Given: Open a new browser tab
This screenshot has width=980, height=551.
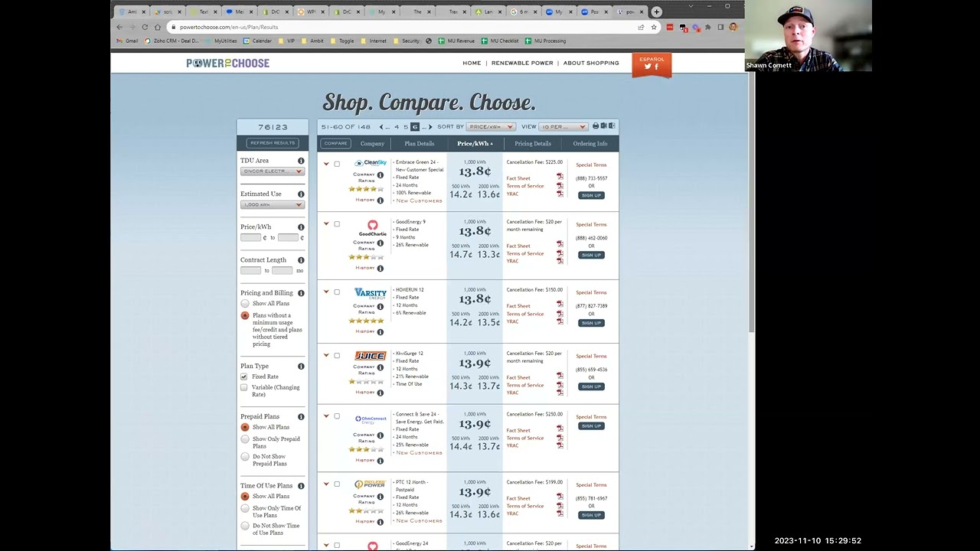Looking at the screenshot, I should point(656,11).
